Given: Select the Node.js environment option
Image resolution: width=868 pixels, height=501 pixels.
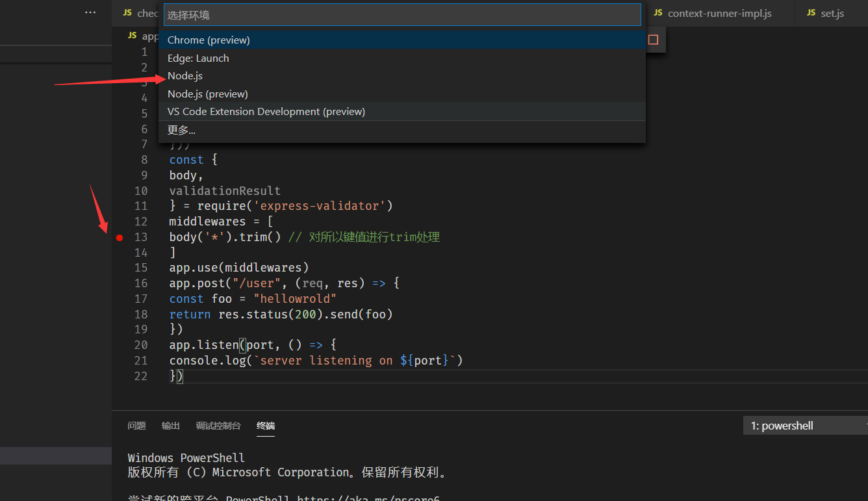Looking at the screenshot, I should pyautogui.click(x=185, y=76).
